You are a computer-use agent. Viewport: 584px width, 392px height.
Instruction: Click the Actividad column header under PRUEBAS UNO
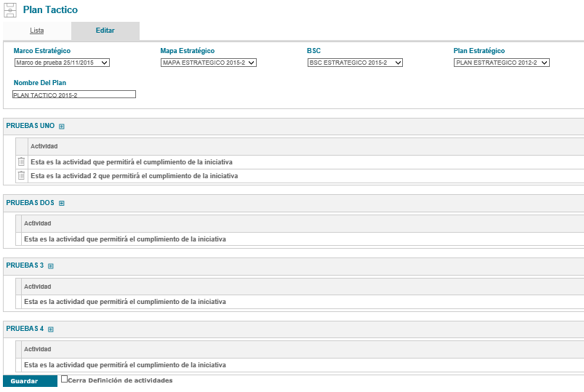(44, 146)
